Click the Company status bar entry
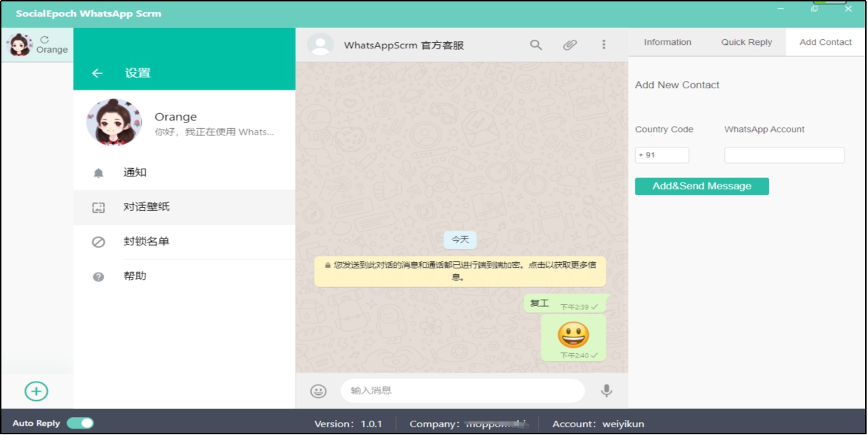The height and width of the screenshot is (435, 868). point(469,424)
